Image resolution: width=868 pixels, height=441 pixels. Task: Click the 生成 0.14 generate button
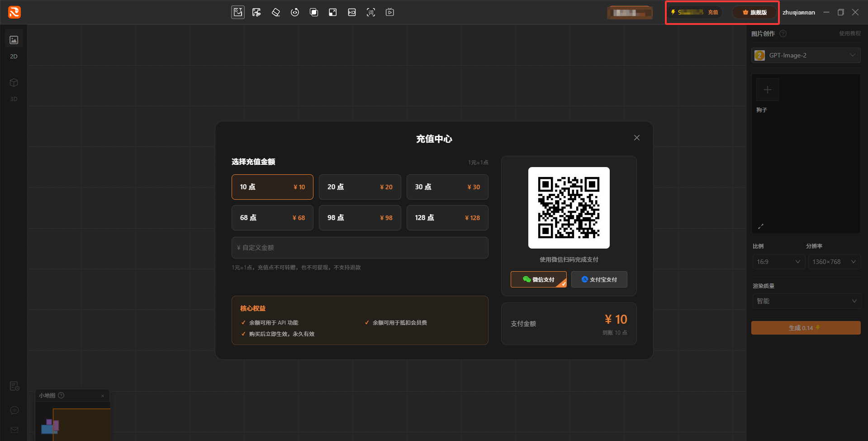(x=806, y=328)
